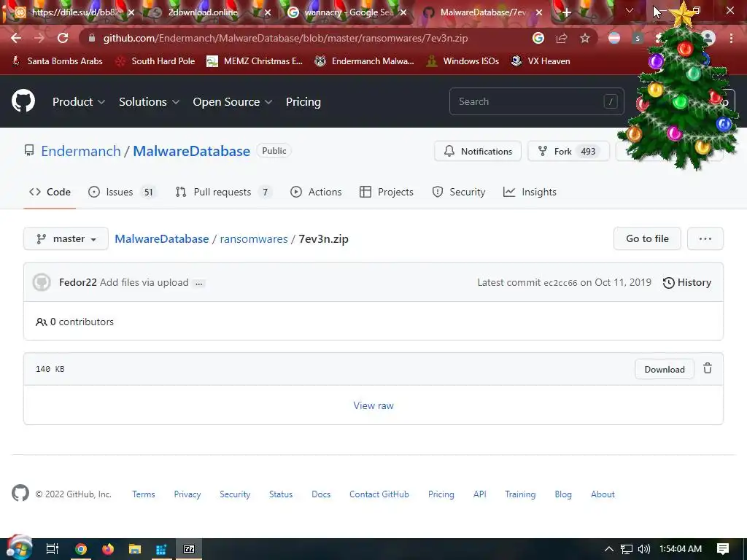Image resolution: width=747 pixels, height=560 pixels.
Task: Open the 7-Zip taskbar app
Action: pos(189,549)
